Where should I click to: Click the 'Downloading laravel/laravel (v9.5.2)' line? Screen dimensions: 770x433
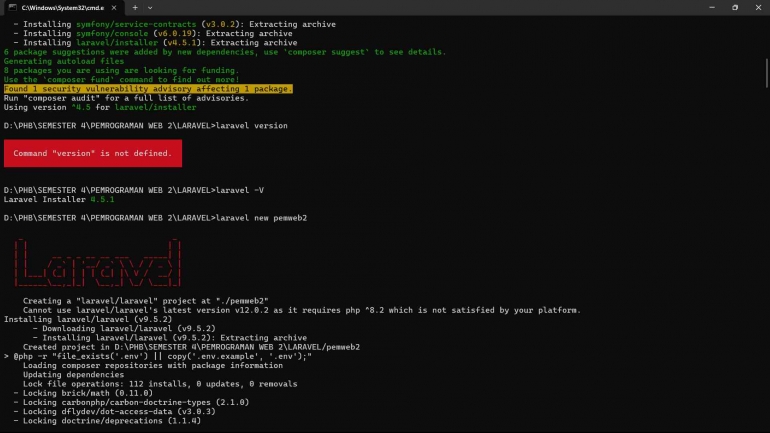pyautogui.click(x=124, y=328)
